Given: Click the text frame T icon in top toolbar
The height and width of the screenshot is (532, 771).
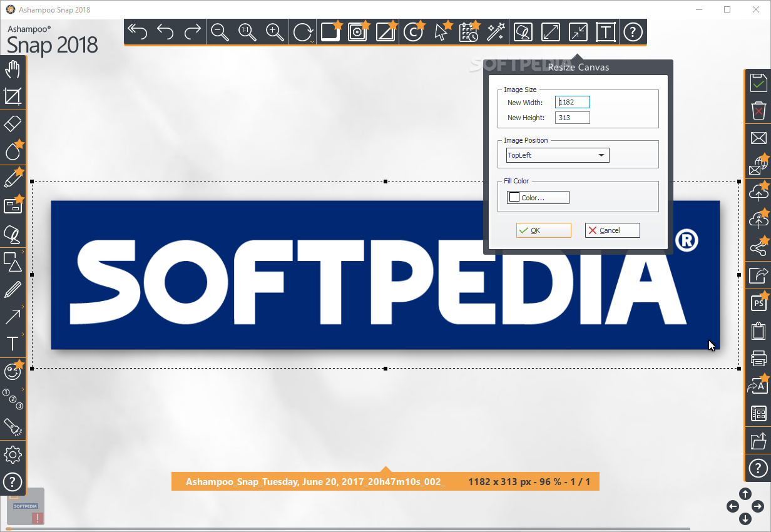Looking at the screenshot, I should point(606,31).
